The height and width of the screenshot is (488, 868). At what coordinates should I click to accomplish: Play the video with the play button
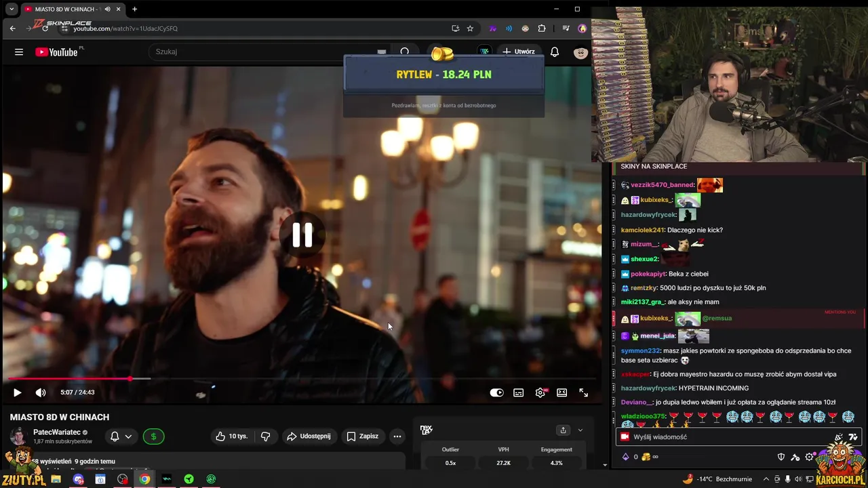point(17,392)
